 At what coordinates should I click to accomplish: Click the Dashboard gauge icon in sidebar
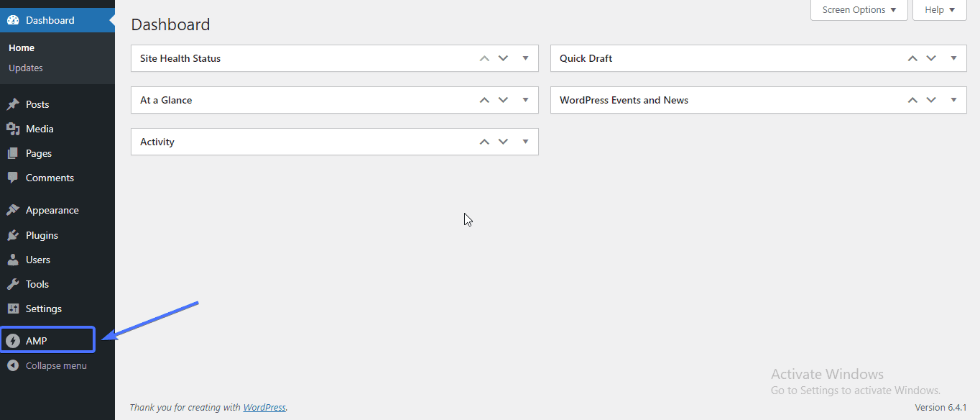click(x=13, y=20)
